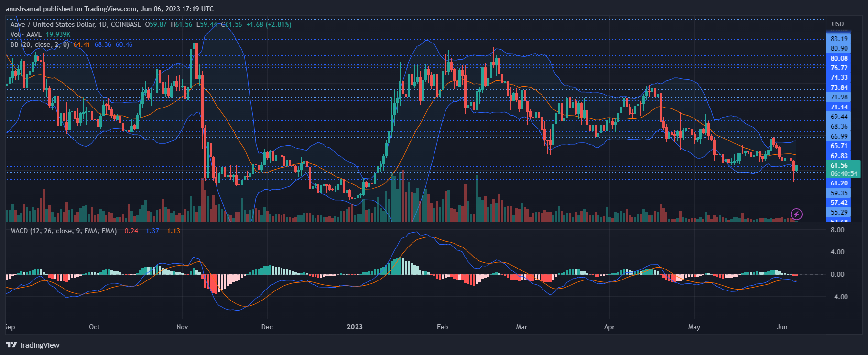The height and width of the screenshot is (355, 868).
Task: Click the COINBASE exchange label in legend
Action: 126,24
